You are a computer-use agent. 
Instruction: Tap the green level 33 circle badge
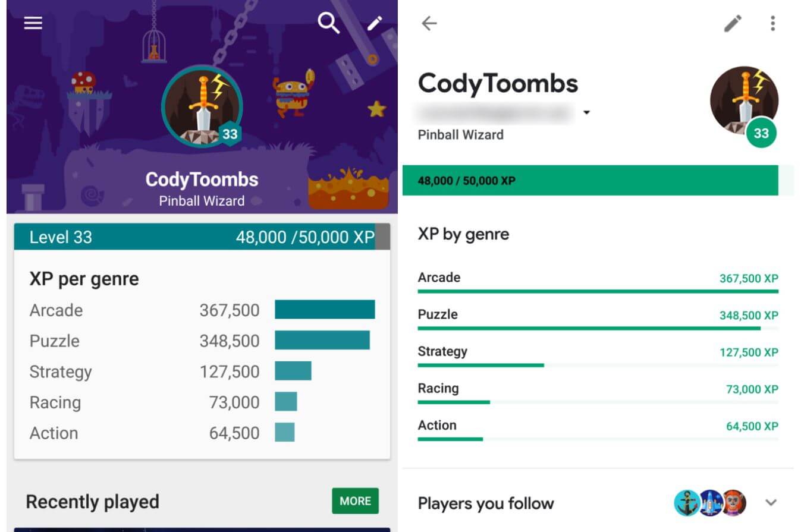[x=761, y=133]
